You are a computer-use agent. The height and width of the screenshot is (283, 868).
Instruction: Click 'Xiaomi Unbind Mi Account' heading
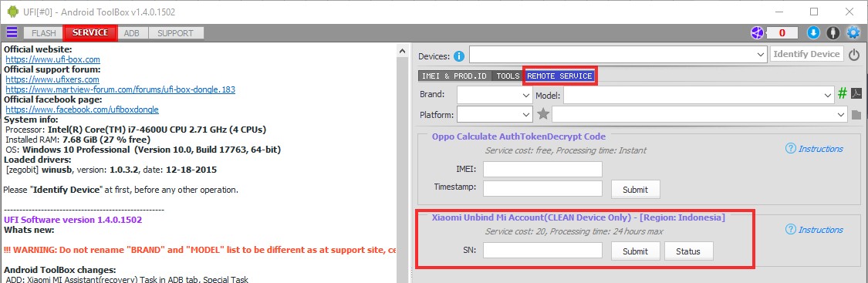pyautogui.click(x=579, y=217)
